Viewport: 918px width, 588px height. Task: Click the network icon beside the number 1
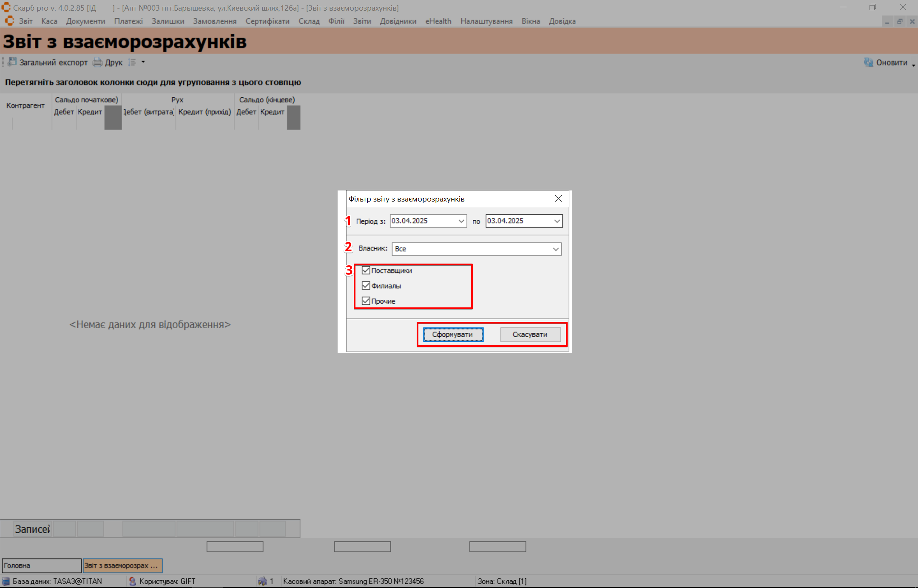(x=262, y=581)
